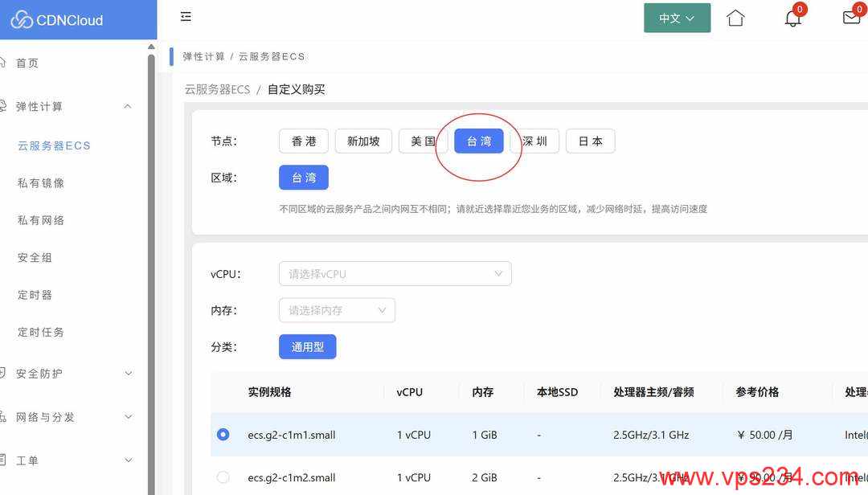This screenshot has height=495, width=868.
Task: Click the sidebar vertical scrollbar
Action: coord(151,270)
